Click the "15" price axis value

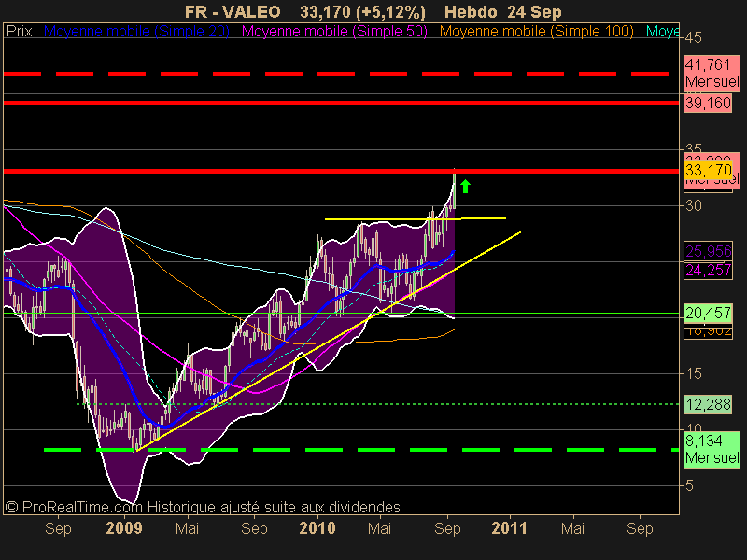coord(694,374)
